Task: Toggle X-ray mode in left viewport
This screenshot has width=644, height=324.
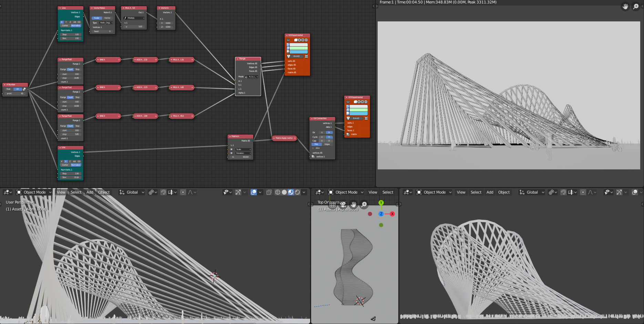Action: pyautogui.click(x=269, y=192)
